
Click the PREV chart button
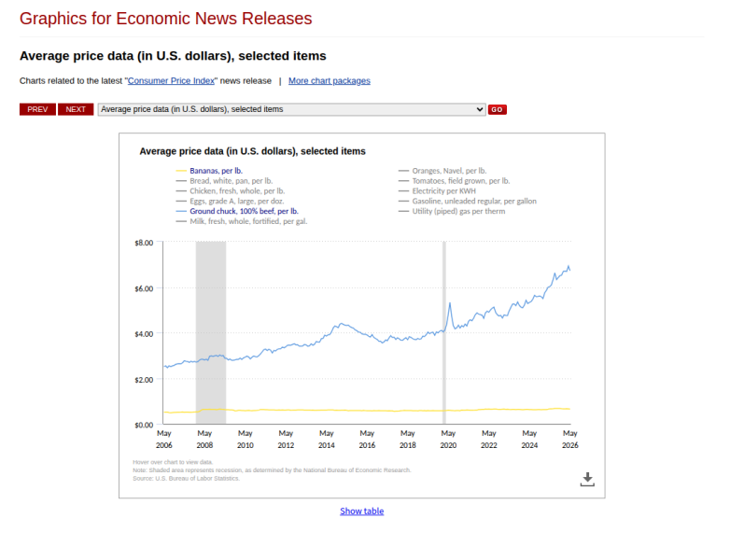click(x=37, y=109)
